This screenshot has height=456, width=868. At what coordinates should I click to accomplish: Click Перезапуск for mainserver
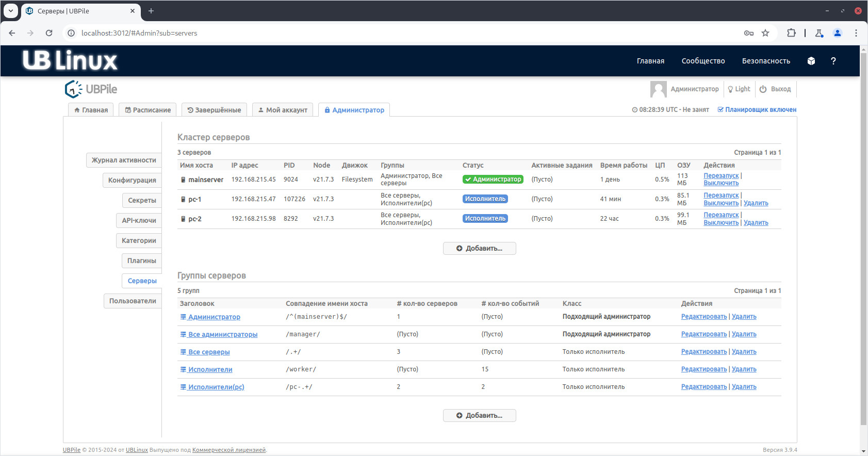[x=721, y=176]
